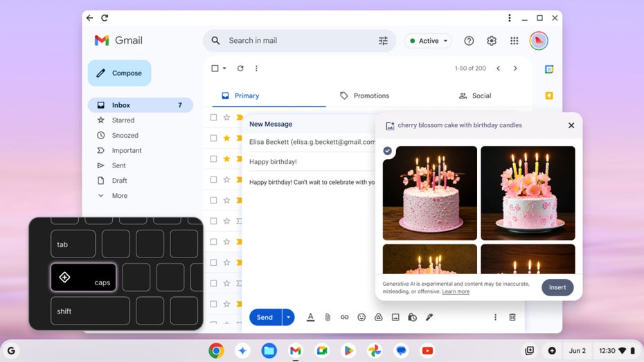
Task: Open the Important folder
Action: [127, 151]
